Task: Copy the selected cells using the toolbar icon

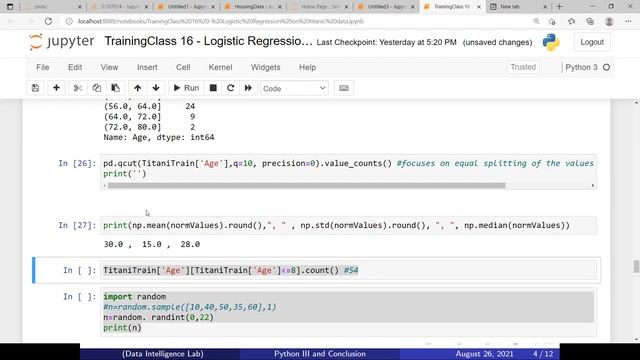Action: pos(96,88)
